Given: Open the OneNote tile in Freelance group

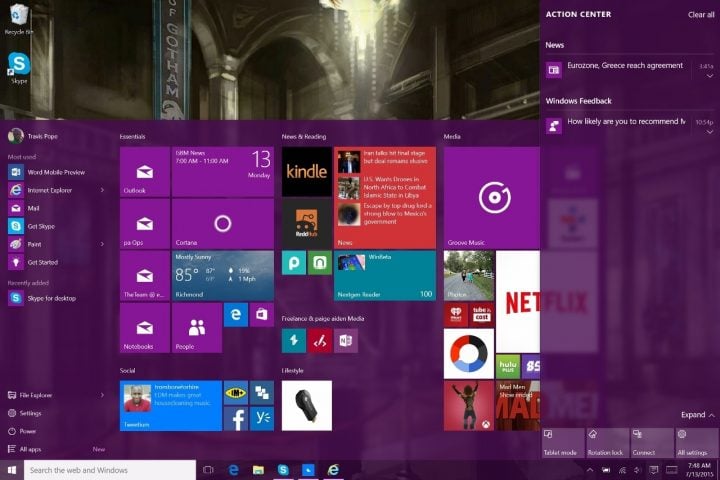Looking at the screenshot, I should 346,341.
